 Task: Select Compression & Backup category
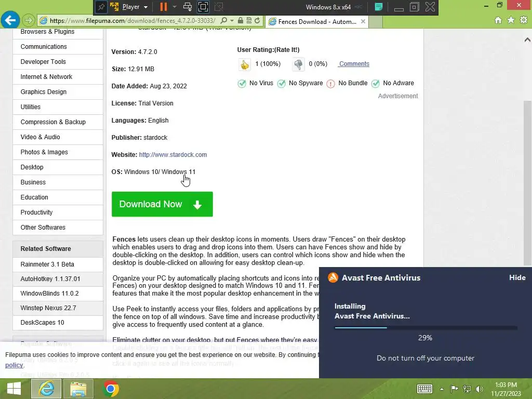point(58,122)
